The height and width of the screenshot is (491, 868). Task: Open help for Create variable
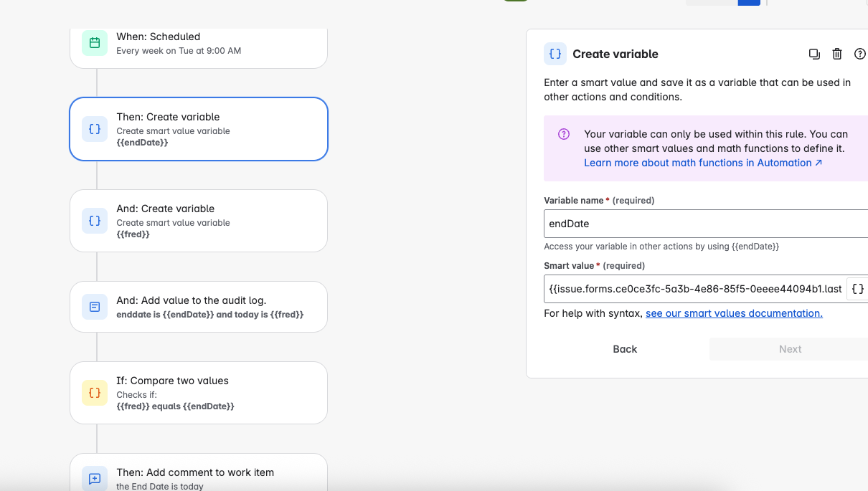[860, 54]
